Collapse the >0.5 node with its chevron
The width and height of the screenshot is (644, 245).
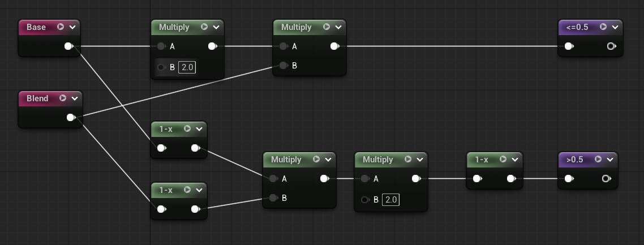[610, 159]
